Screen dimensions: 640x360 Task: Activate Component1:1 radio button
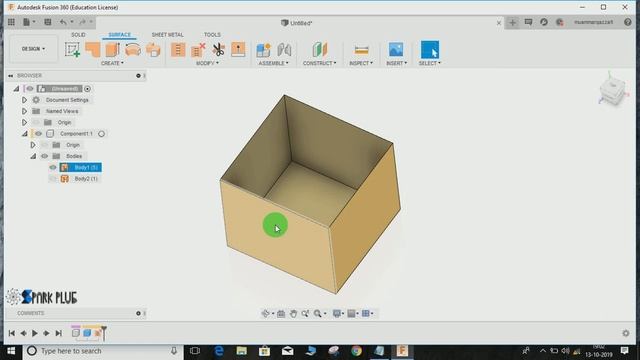(x=101, y=133)
